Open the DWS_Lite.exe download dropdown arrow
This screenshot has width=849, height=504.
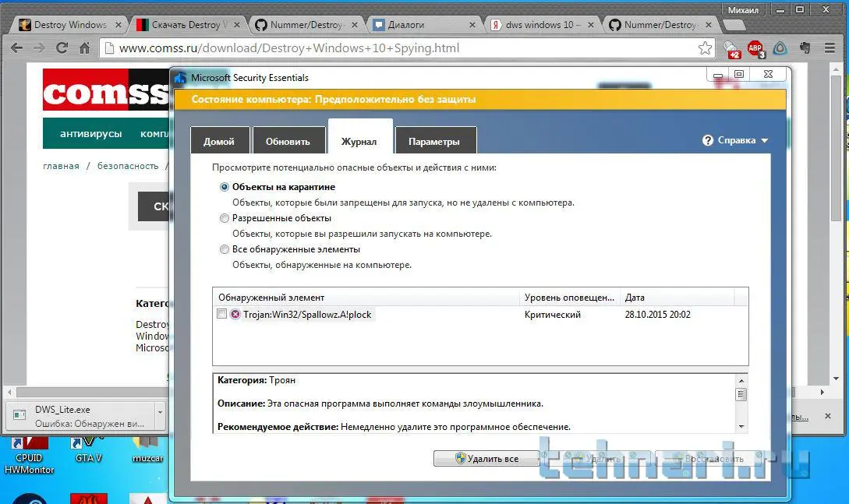[x=161, y=412]
